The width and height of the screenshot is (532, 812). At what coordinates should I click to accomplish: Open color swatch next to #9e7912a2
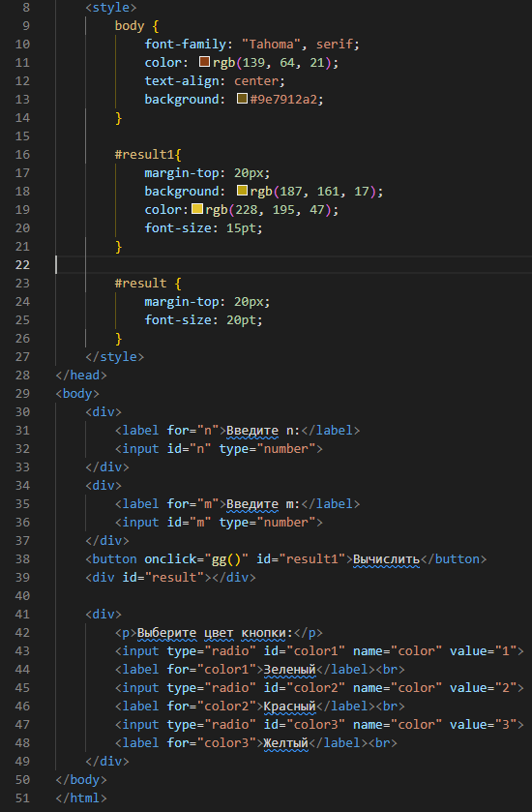(x=242, y=99)
